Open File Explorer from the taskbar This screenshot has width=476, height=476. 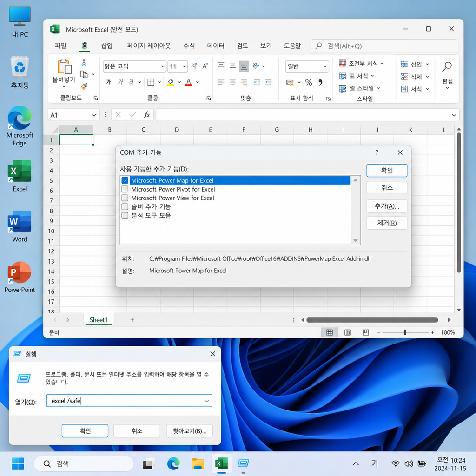pyautogui.click(x=197, y=463)
